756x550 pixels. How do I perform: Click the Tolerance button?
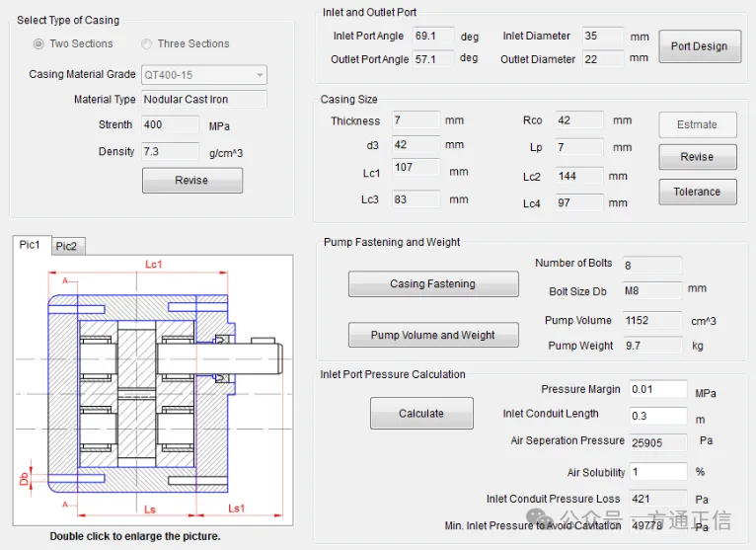(698, 192)
